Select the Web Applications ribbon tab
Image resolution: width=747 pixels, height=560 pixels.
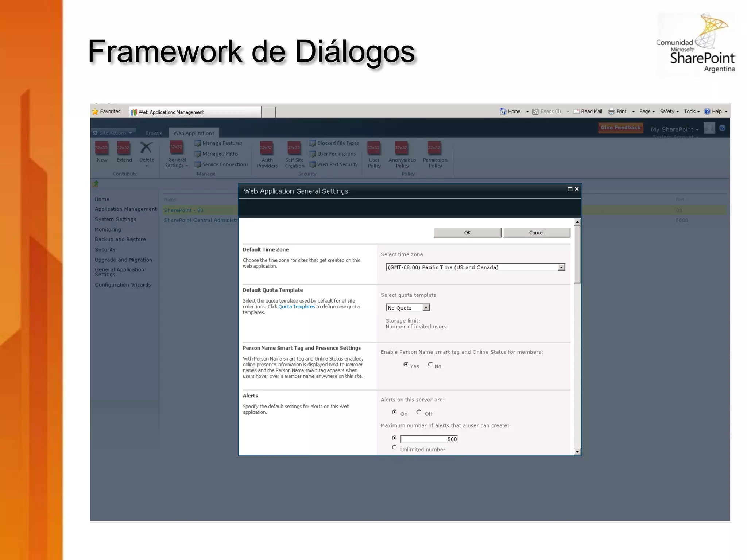[194, 133]
